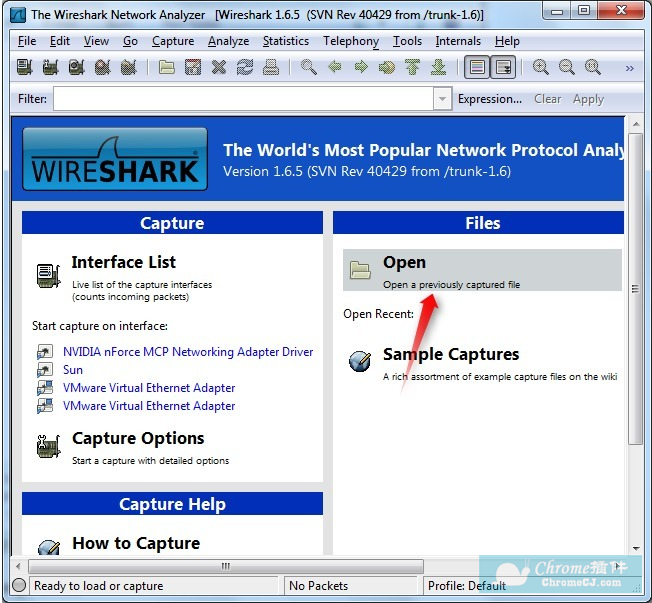Click Open a previously captured file
This screenshot has height=603, width=652.
coord(482,270)
